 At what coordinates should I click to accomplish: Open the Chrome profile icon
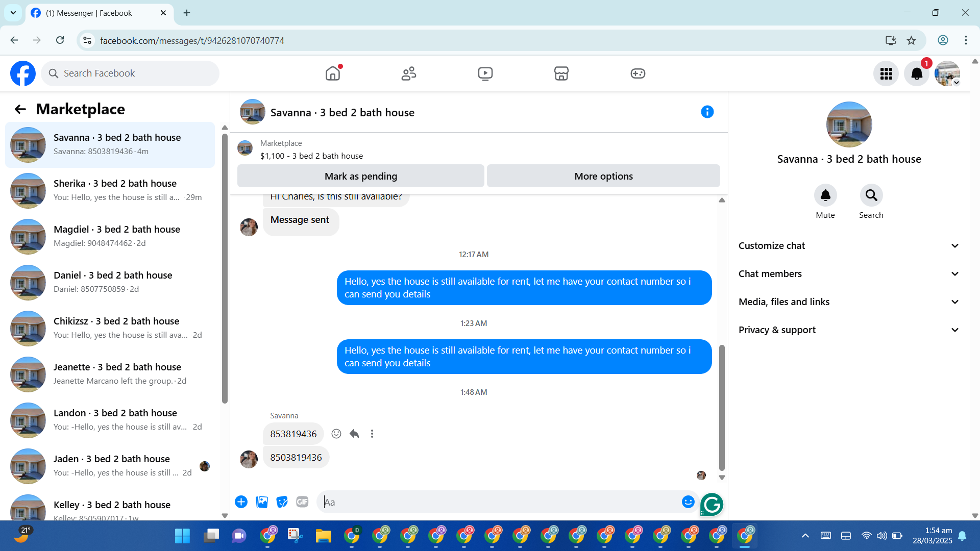[943, 40]
